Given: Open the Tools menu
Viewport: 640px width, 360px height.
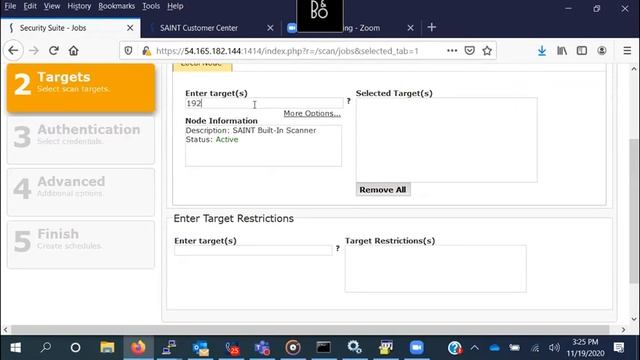Looking at the screenshot, I should [x=151, y=6].
